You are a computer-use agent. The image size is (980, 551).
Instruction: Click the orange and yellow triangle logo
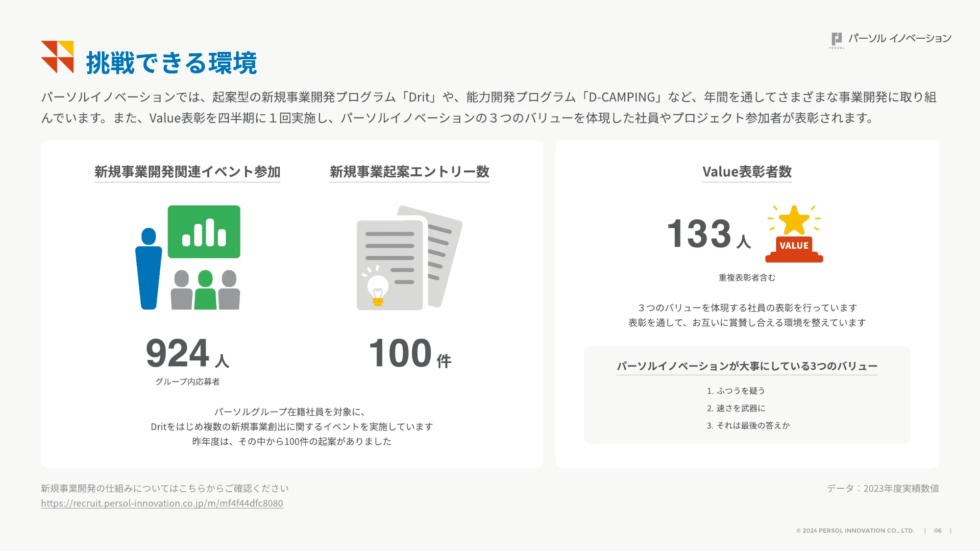tap(57, 57)
